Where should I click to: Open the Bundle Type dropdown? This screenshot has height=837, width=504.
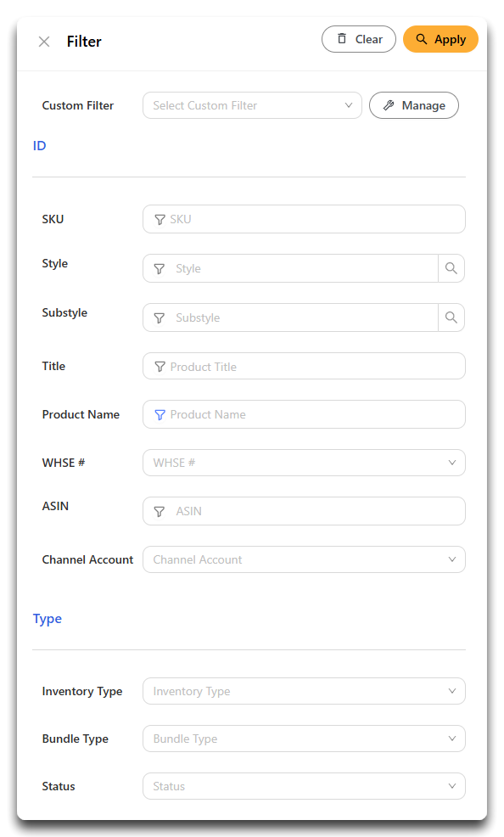[x=304, y=739]
